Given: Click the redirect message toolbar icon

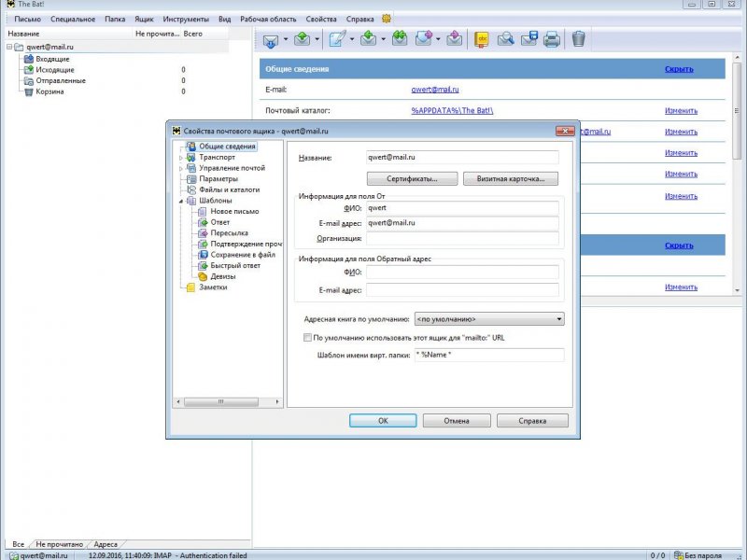Looking at the screenshot, I should [455, 38].
